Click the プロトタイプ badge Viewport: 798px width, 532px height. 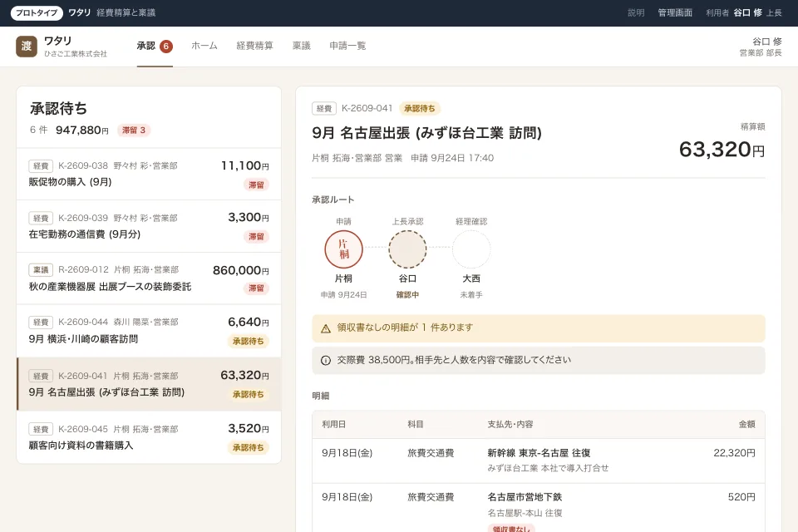[37, 12]
